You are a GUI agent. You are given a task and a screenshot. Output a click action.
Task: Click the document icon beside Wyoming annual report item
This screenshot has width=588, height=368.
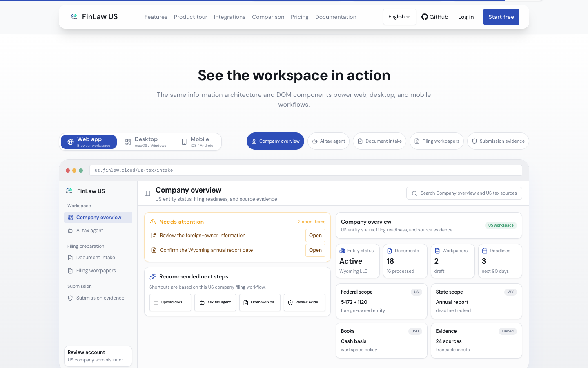tap(154, 250)
